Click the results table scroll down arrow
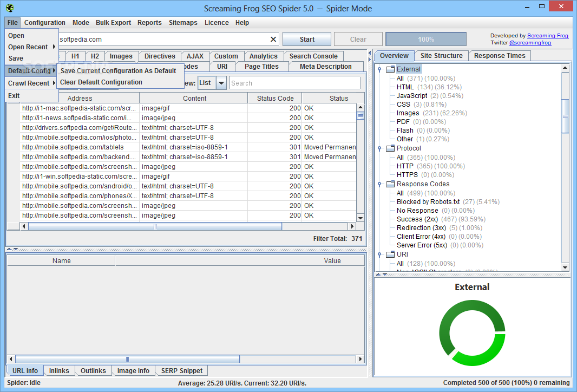 [360, 218]
